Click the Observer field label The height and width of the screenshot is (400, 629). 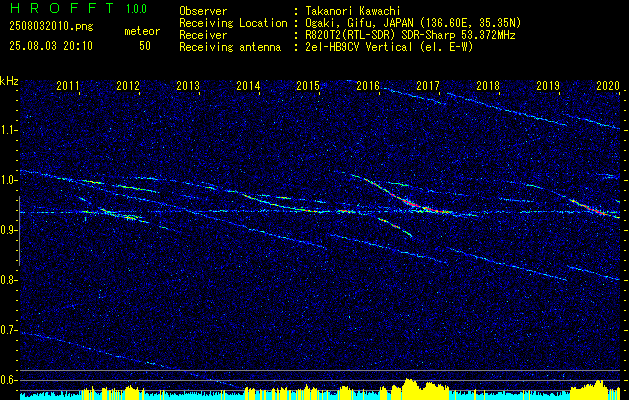203,12
